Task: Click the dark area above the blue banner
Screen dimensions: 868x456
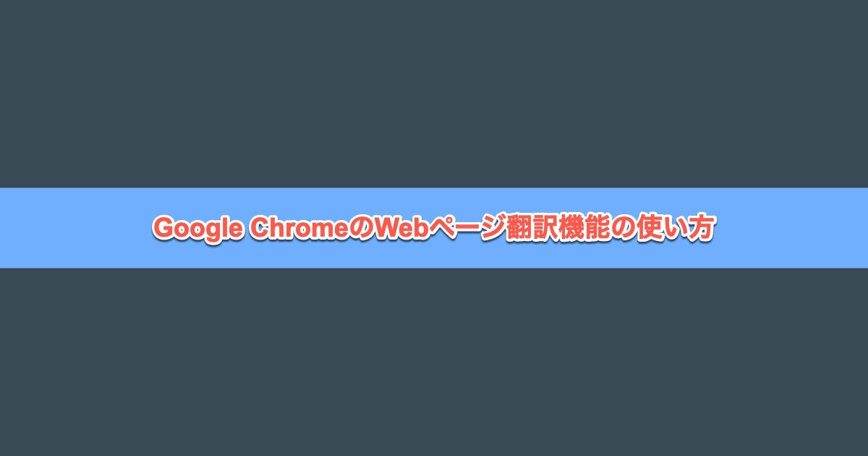Action: click(x=434, y=94)
